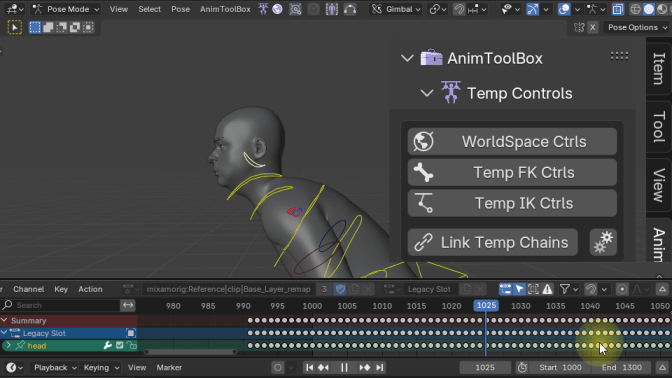Viewport: 672px width, 378px height.
Task: Toggle only show errors warning icon
Action: pos(547,289)
